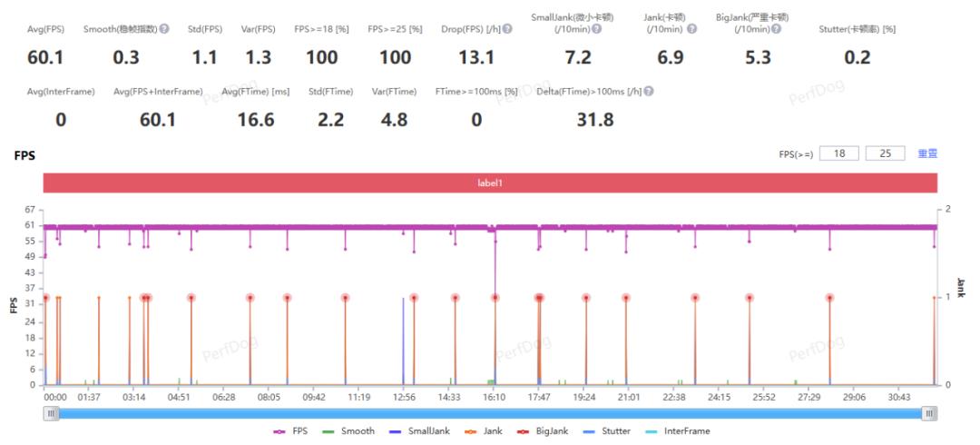Click the blue time range scrollbar track
The image size is (980, 445).
pyautogui.click(x=490, y=413)
